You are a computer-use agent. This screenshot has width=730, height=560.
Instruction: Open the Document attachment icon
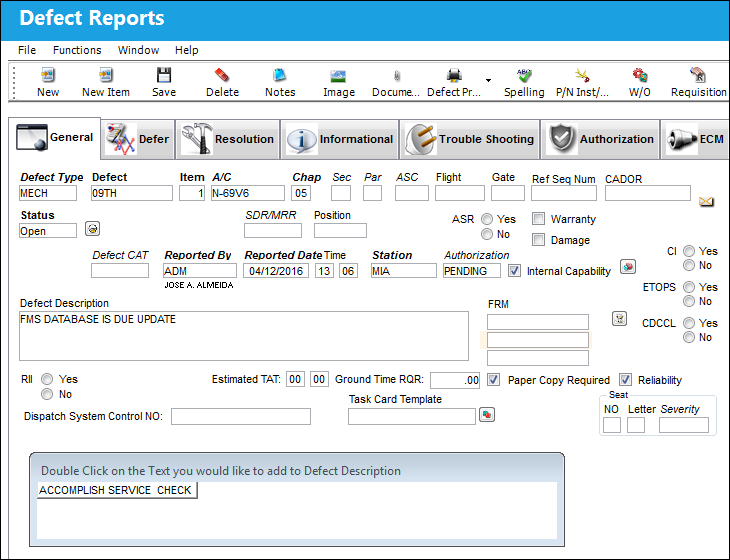(397, 76)
